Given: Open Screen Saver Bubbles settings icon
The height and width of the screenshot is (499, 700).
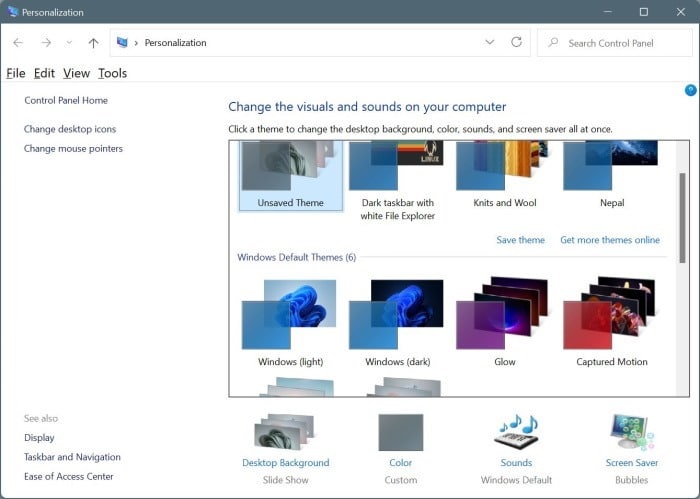Looking at the screenshot, I should [631, 431].
